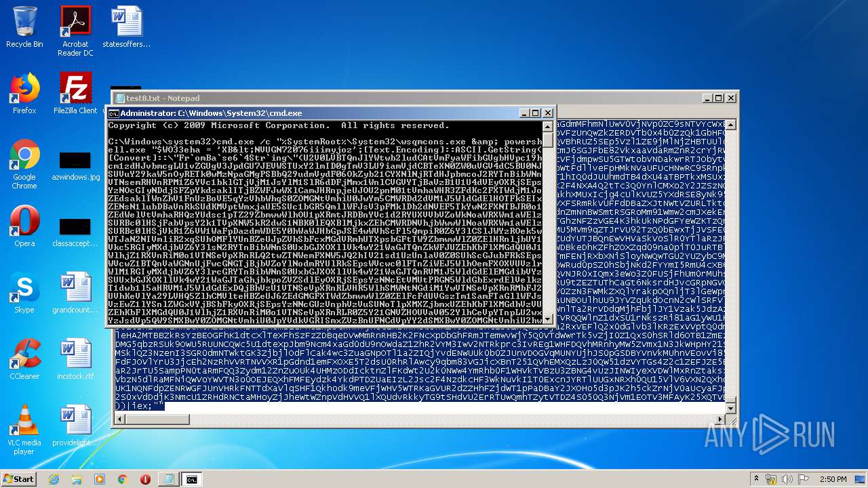Open the incstock.rtf file
This screenshot has height=488, width=868.
tap(75, 359)
